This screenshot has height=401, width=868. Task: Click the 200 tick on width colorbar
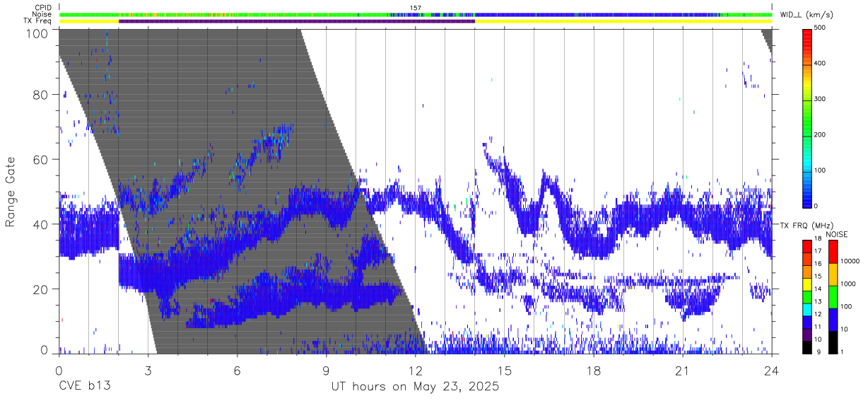(x=820, y=134)
